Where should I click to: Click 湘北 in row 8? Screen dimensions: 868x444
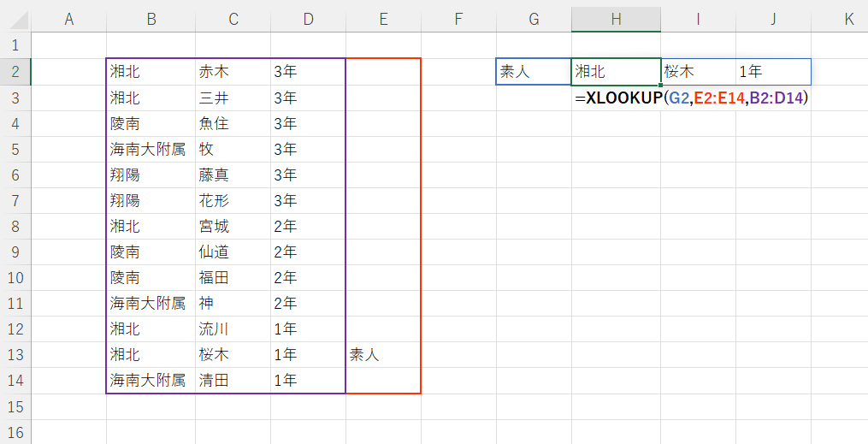click(125, 226)
